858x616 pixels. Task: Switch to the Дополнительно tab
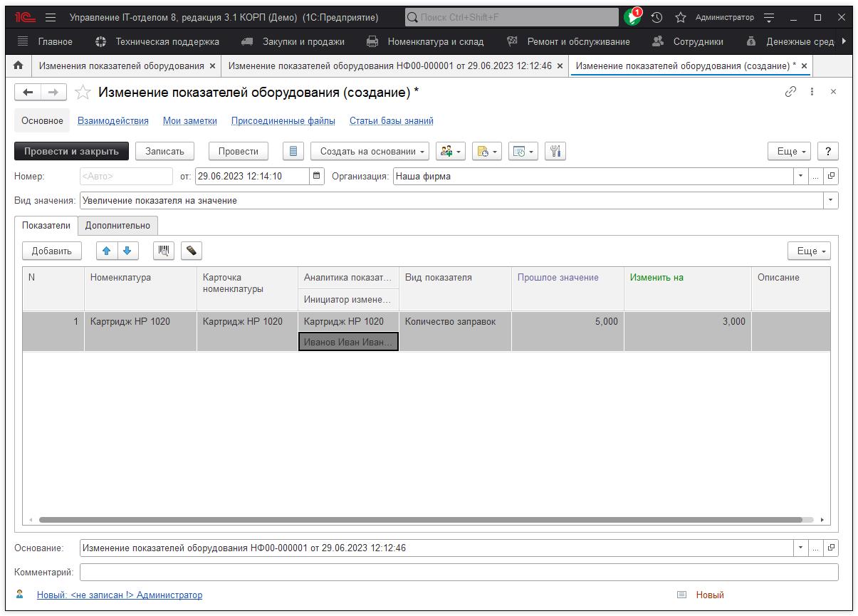tap(117, 225)
